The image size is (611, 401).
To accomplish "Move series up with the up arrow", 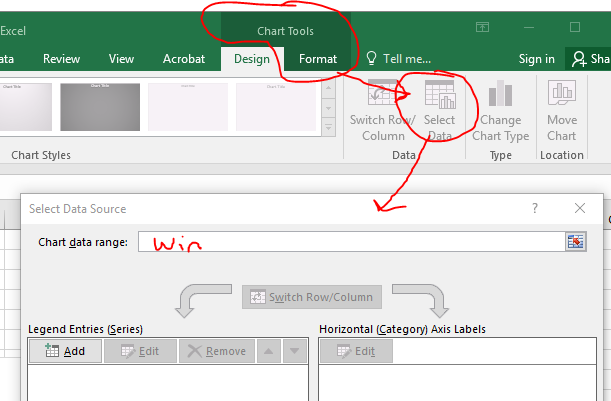I will coord(268,351).
